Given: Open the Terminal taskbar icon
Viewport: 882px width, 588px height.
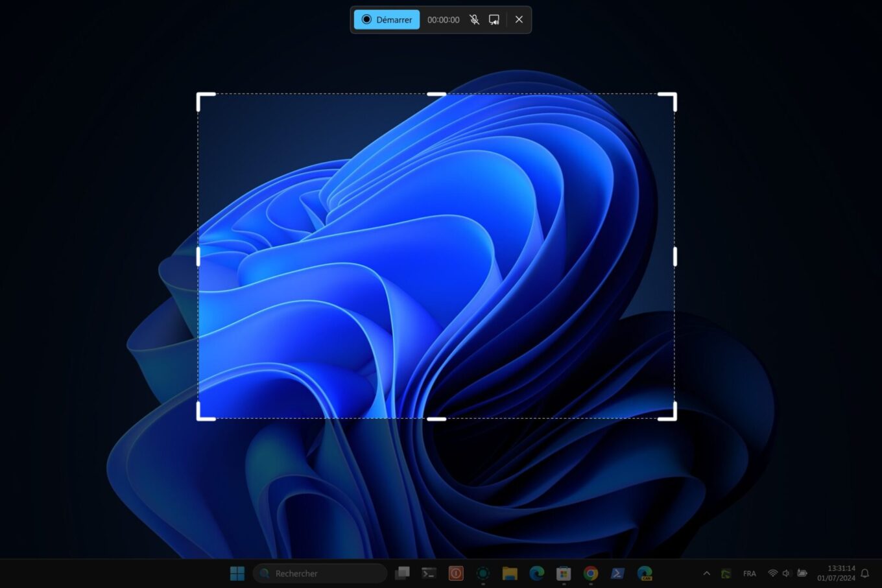Looking at the screenshot, I should (x=429, y=573).
